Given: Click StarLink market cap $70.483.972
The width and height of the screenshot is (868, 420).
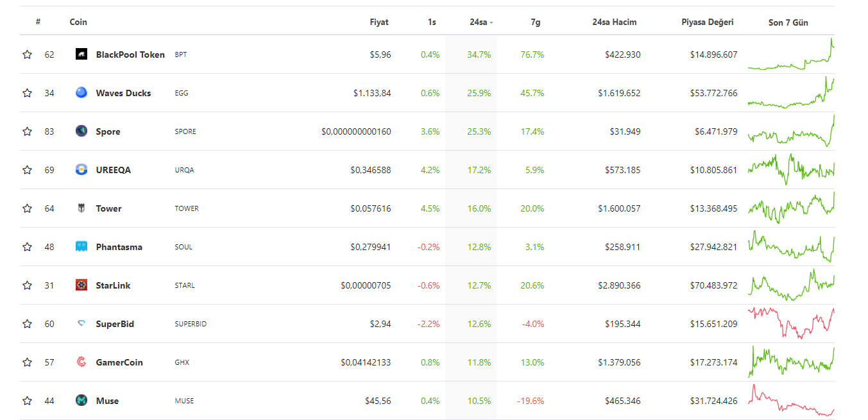Looking at the screenshot, I should coord(713,285).
